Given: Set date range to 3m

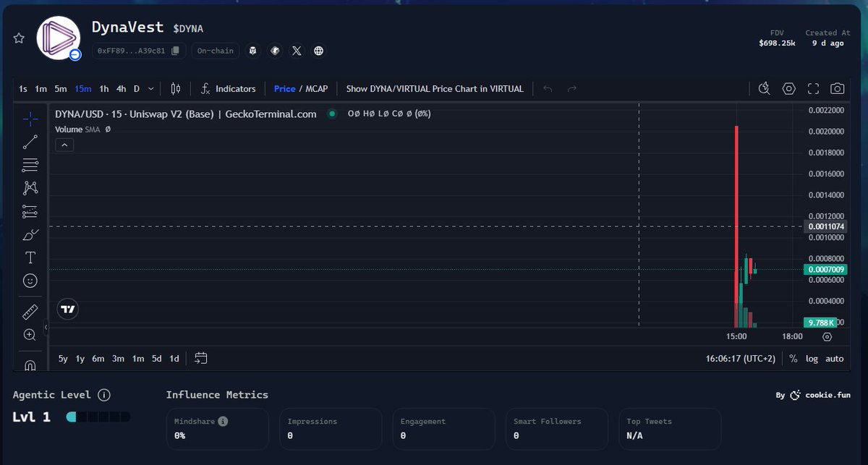Looking at the screenshot, I should (118, 359).
